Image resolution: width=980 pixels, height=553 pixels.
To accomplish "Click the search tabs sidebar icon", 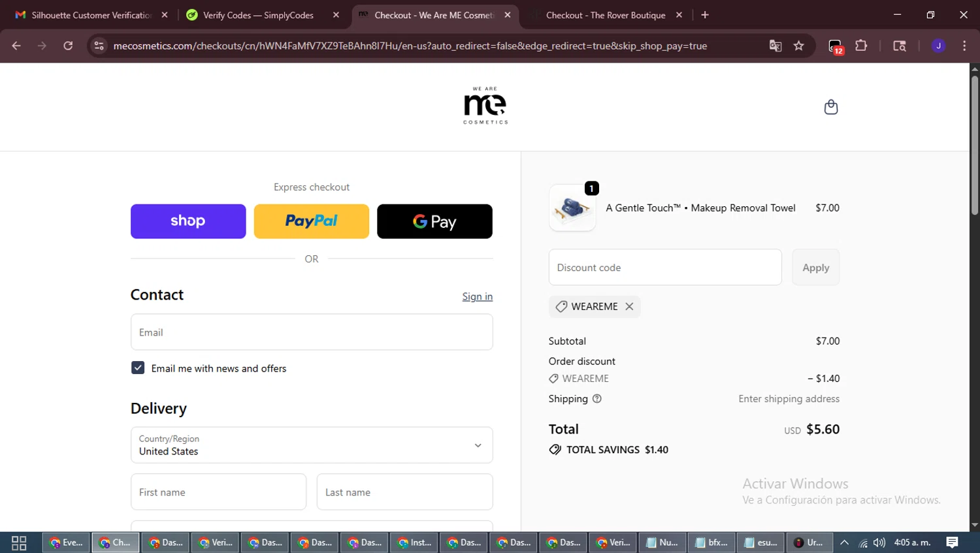I will click(900, 46).
